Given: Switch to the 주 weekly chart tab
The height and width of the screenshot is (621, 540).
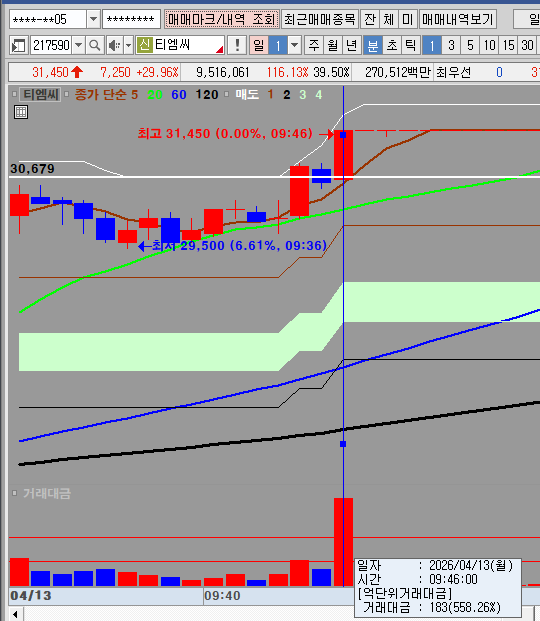Looking at the screenshot, I should click(314, 46).
